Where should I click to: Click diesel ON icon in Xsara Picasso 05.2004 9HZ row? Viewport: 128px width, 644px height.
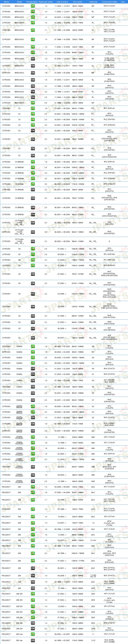[x=33, y=467]
